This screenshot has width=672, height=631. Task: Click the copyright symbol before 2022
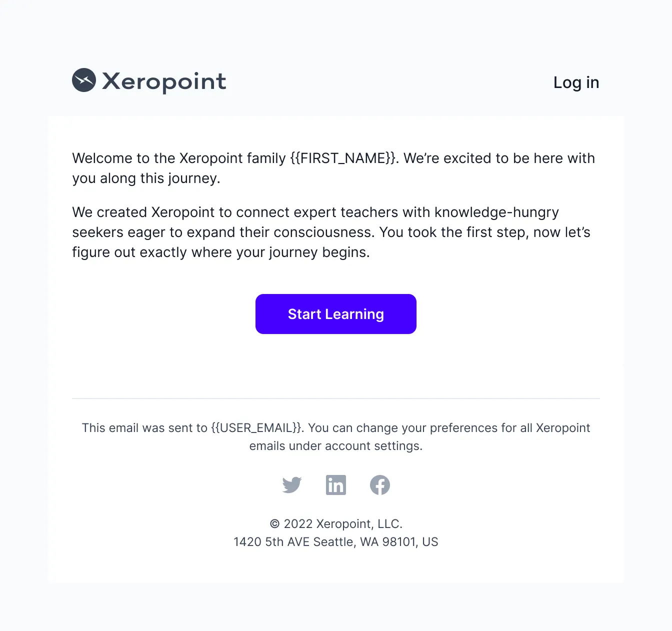[274, 524]
